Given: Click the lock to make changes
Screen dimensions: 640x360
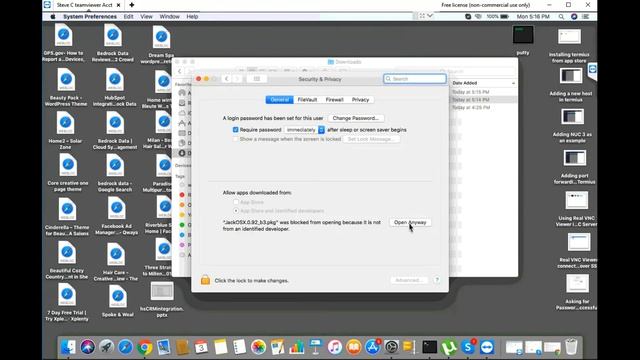Looking at the screenshot, I should point(205,280).
